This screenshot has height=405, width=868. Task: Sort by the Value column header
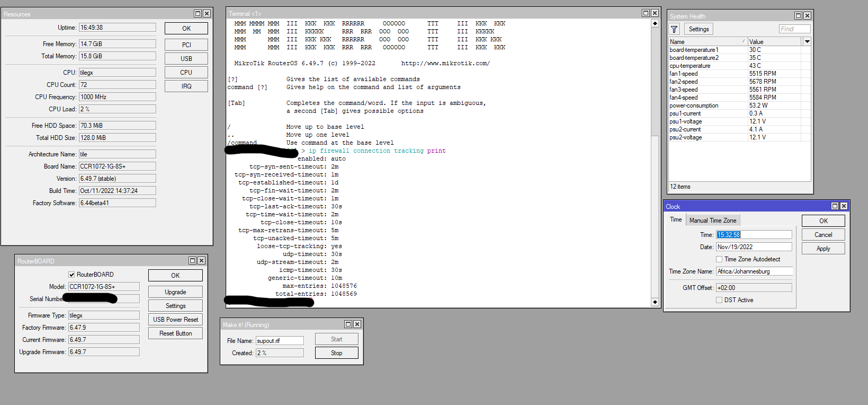coord(774,41)
